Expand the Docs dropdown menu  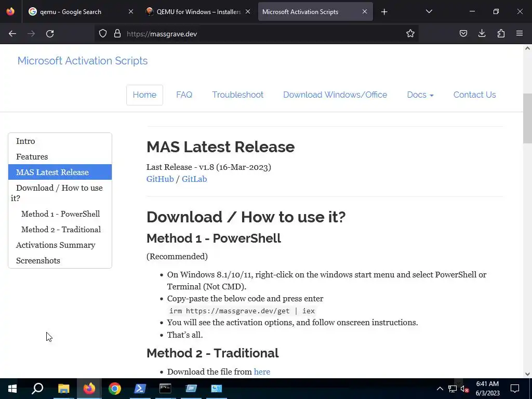(420, 95)
